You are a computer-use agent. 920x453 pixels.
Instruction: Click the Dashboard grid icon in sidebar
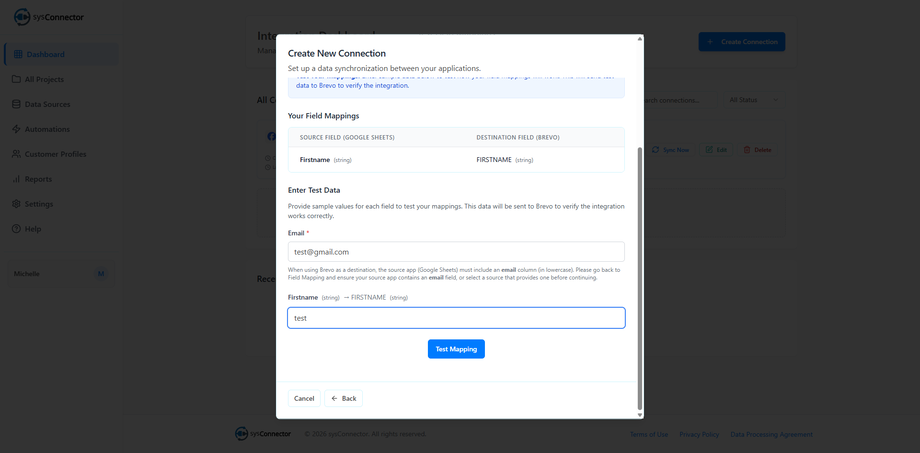(x=17, y=54)
